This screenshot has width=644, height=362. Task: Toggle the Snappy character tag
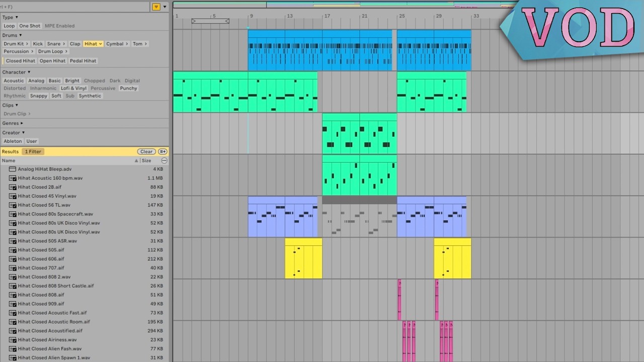pos(38,96)
